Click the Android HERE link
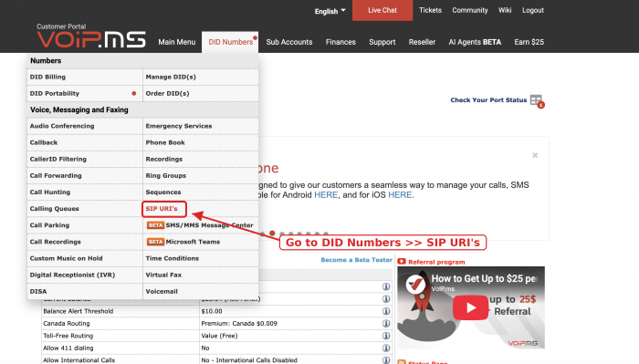639x364 pixels. coord(326,195)
